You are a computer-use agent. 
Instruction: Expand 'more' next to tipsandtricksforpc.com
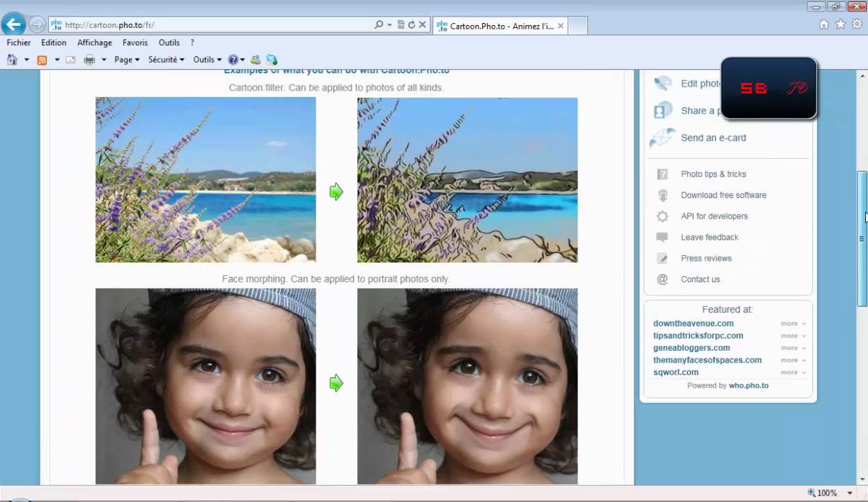pos(793,336)
